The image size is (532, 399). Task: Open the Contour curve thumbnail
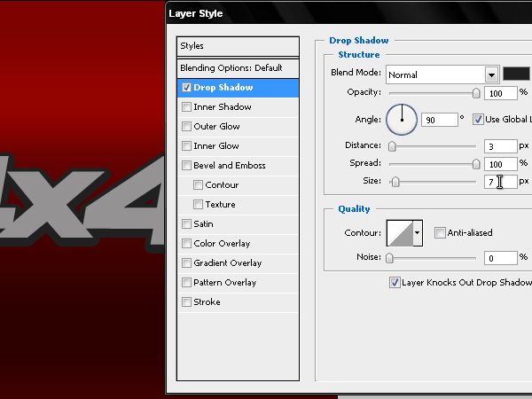400,232
